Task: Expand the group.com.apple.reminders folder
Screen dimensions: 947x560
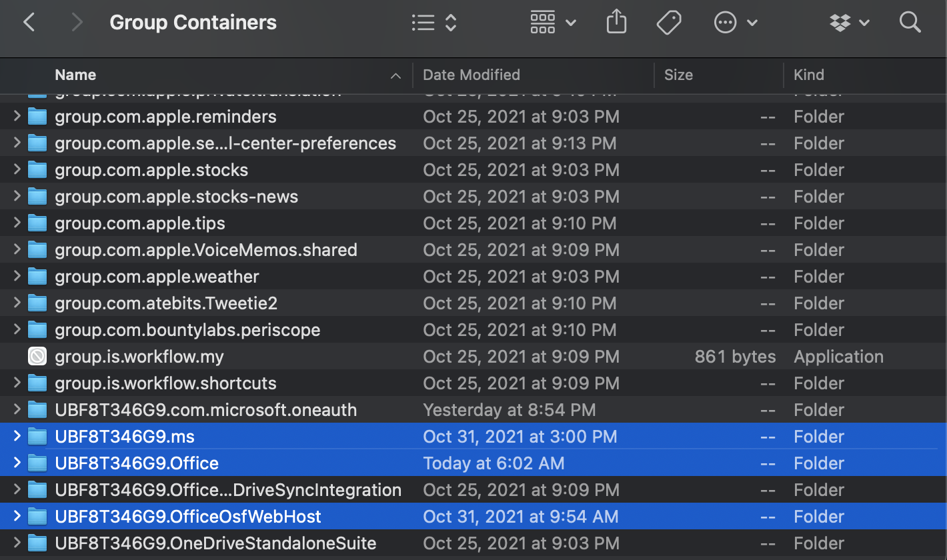Action: coord(17,117)
